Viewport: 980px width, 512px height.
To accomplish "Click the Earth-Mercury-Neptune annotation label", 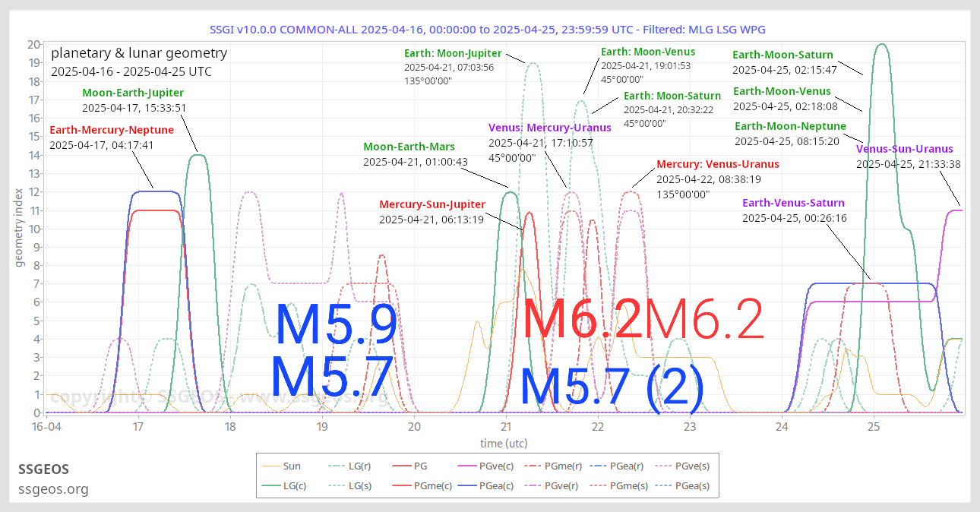I will (112, 130).
